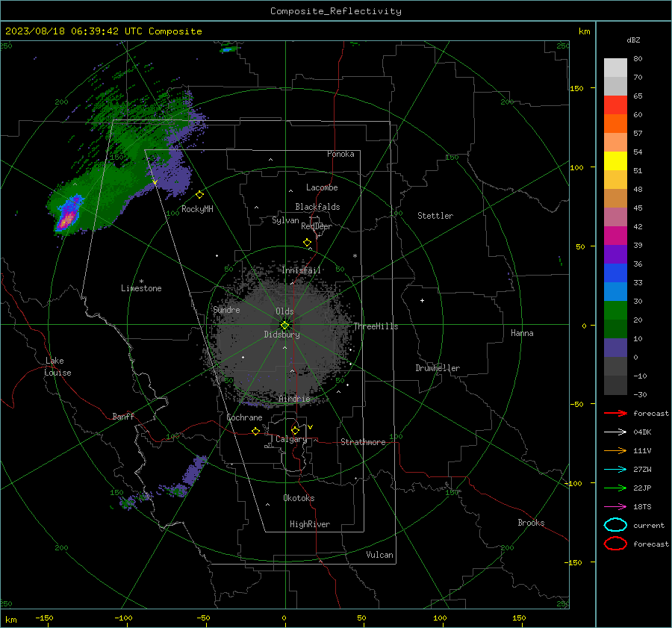Click the Stettler city label
The width and height of the screenshot is (672, 628).
click(435, 216)
